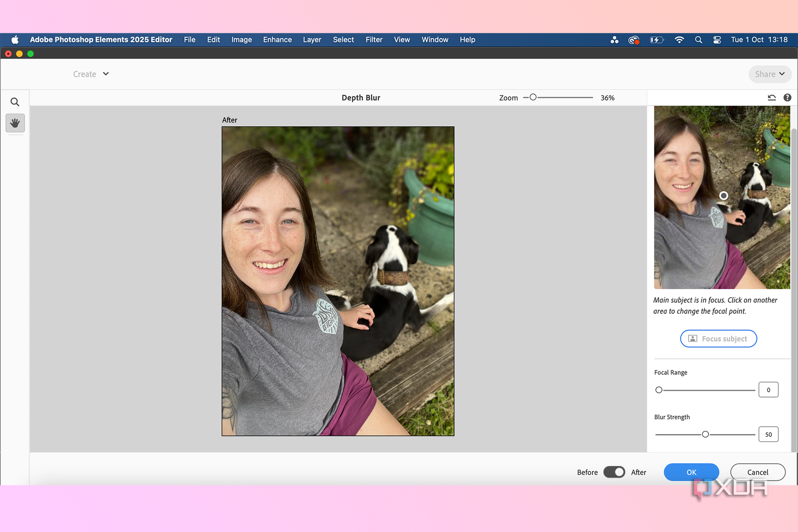Click OK to apply the Depth Blur
The width and height of the screenshot is (798, 532).
coord(691,472)
